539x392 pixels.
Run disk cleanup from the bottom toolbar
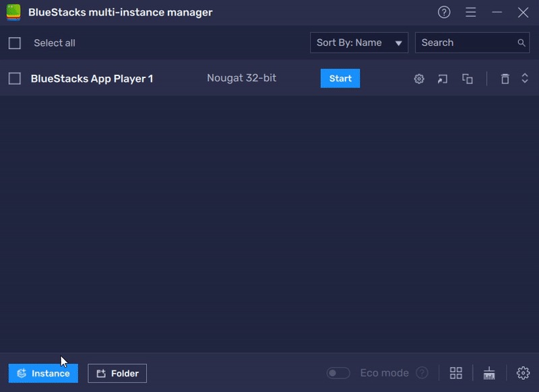tap(490, 372)
